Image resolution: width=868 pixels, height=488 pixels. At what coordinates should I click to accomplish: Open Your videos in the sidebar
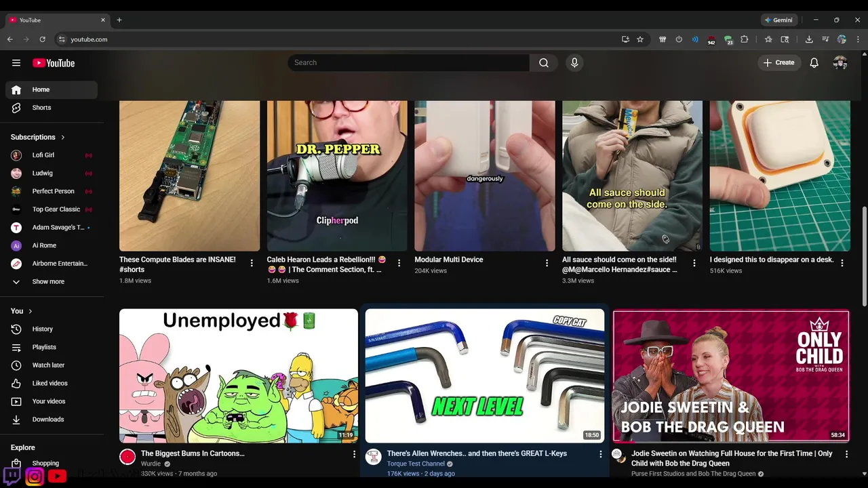click(52, 401)
